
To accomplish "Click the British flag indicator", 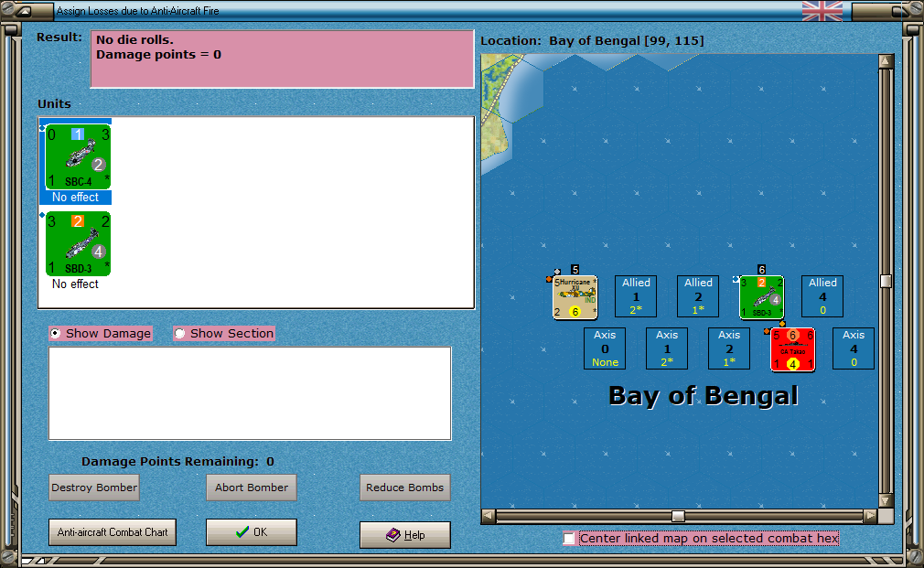I will coord(822,12).
